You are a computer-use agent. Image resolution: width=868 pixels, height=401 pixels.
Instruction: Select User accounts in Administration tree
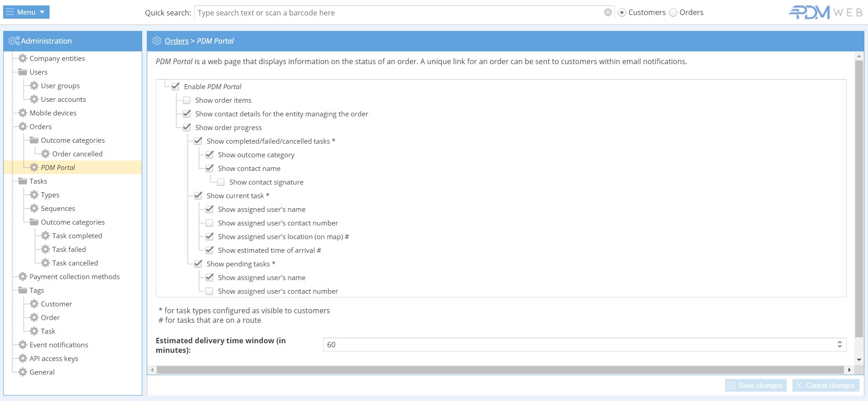63,99
